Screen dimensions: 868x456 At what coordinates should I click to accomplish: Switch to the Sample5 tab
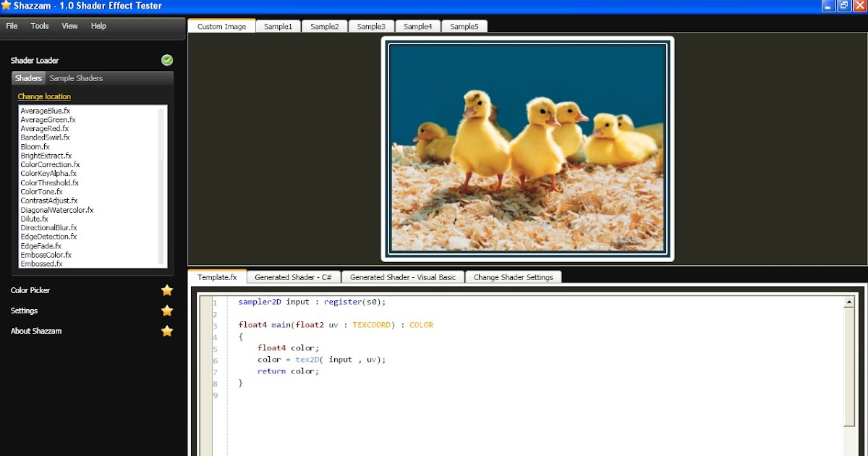tap(464, 25)
